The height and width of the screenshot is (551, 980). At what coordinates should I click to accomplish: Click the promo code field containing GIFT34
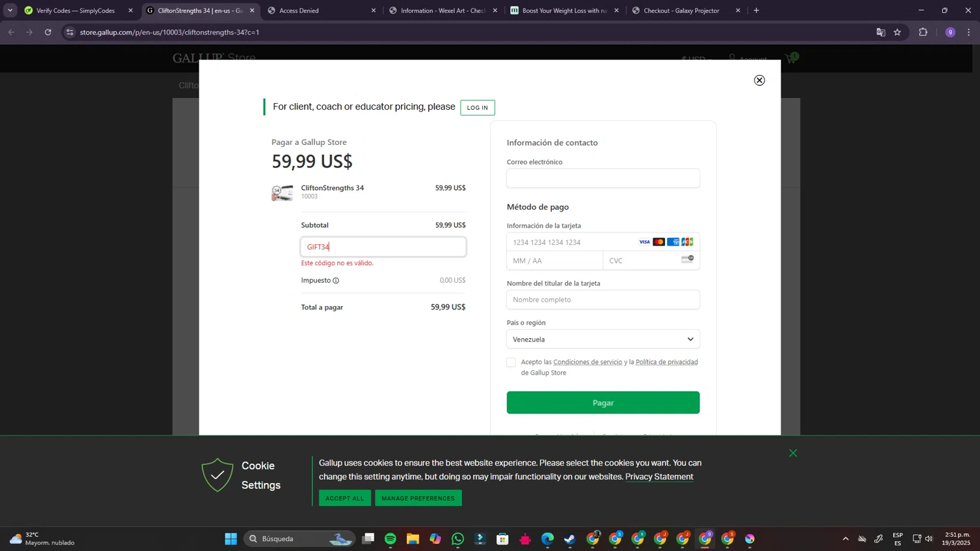point(384,247)
